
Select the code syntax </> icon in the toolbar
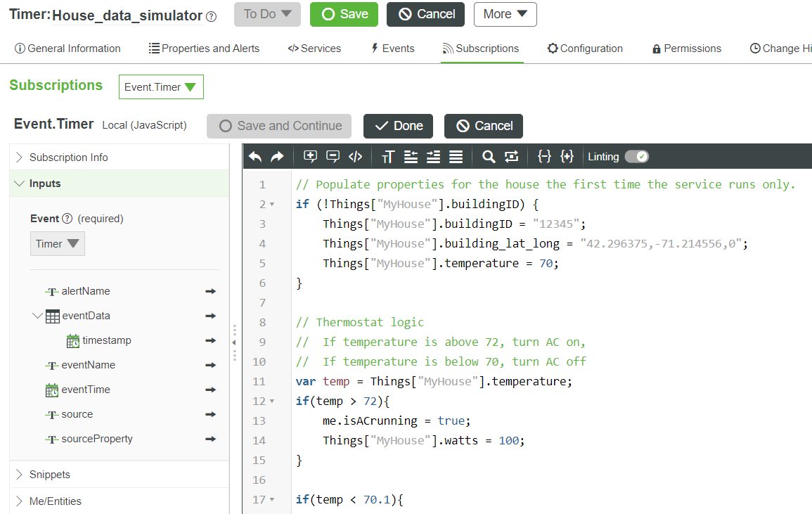click(355, 156)
